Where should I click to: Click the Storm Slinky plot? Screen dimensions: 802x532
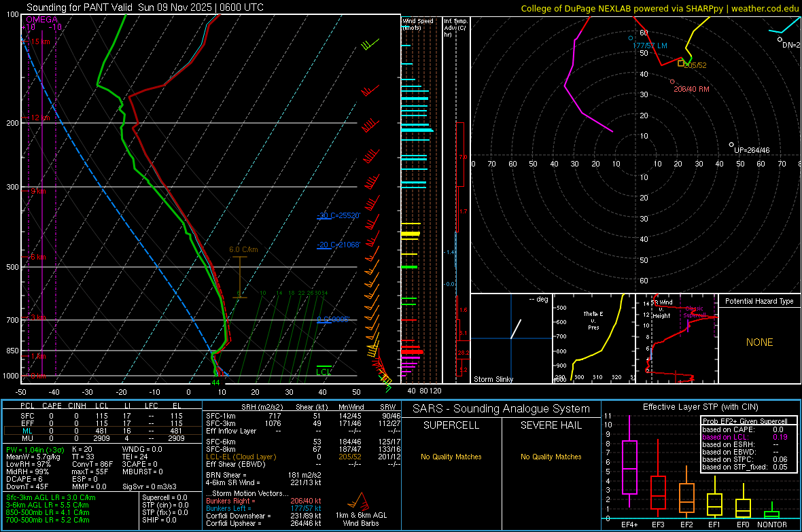[510, 338]
